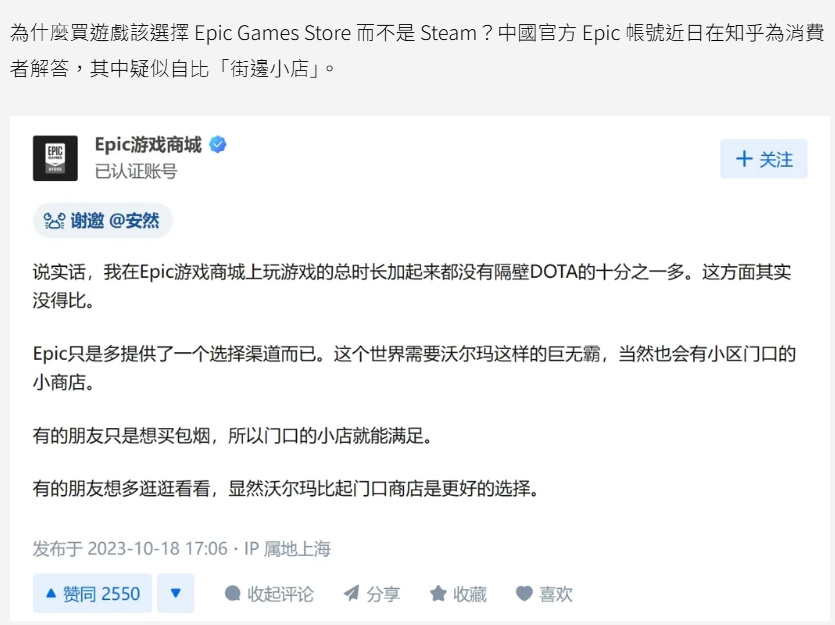Share the answer via 分享
The height and width of the screenshot is (625, 835).
tap(372, 594)
